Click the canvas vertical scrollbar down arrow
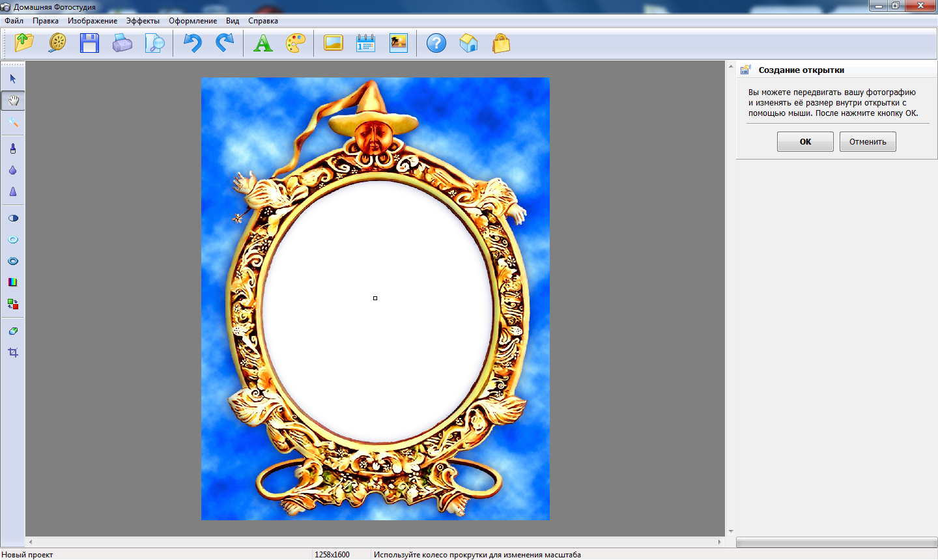The height and width of the screenshot is (560, 938). [731, 532]
